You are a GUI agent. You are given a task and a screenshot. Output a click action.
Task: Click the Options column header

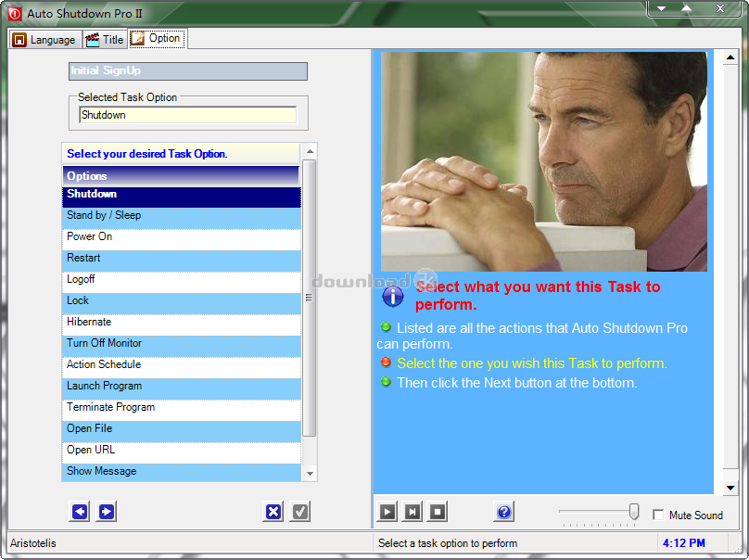(x=182, y=176)
